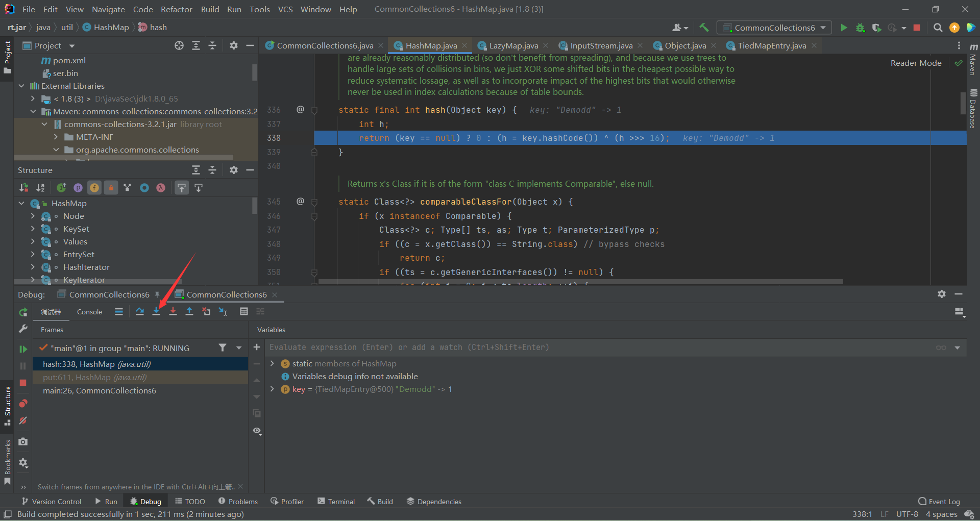Click the debugger wrench settings icon

coord(23,329)
